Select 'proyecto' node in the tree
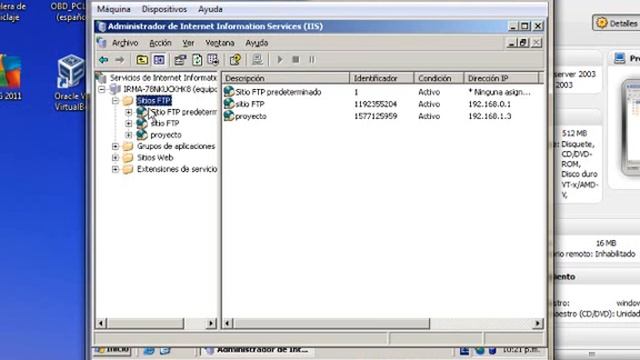The image size is (640, 360). point(166,135)
